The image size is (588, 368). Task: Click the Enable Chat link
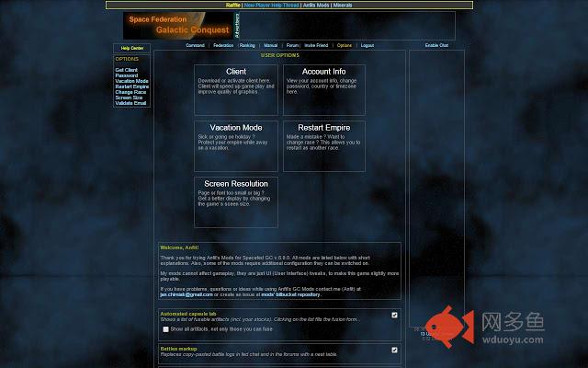coord(436,45)
